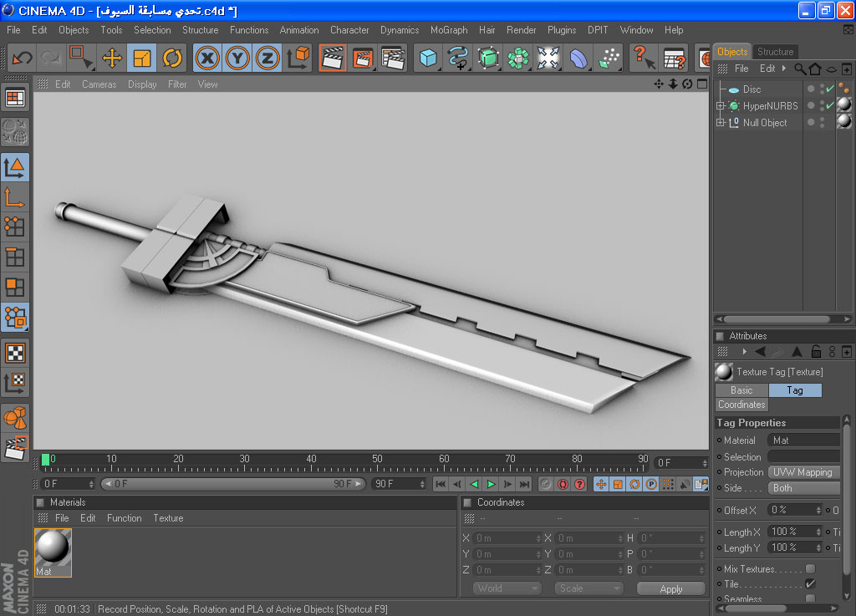Viewport: 856px width, 616px height.
Task: Open the Scale dropdown in Coordinates panel
Action: click(589, 588)
